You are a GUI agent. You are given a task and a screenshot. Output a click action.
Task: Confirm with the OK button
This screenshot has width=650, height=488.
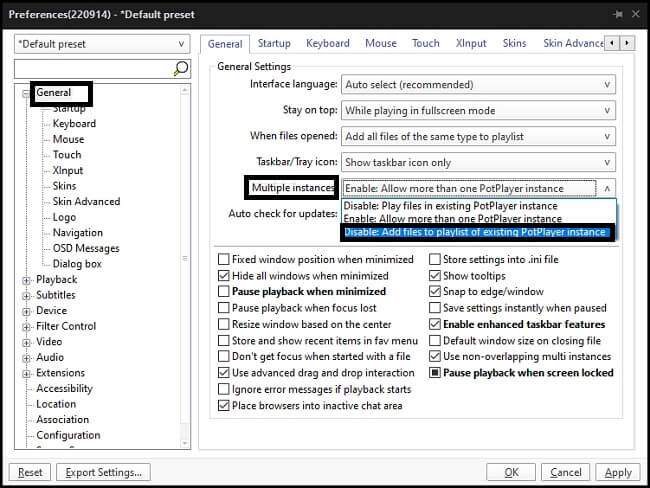(511, 473)
